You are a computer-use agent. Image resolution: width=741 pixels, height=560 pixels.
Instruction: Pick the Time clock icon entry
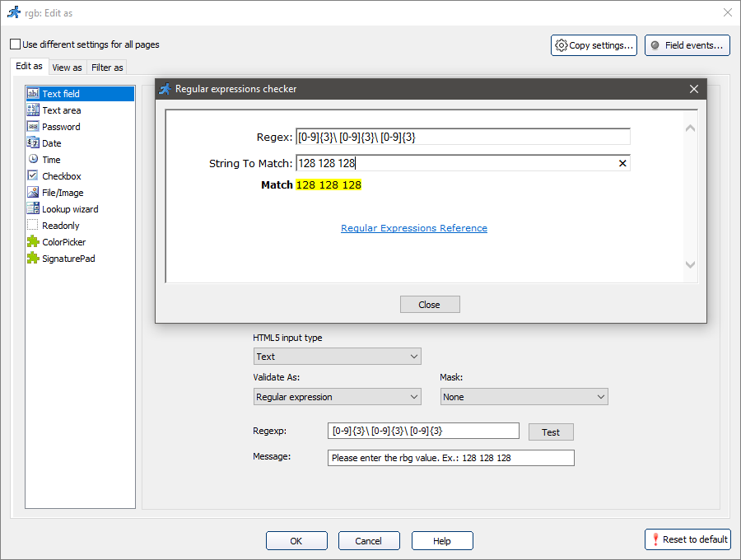tap(33, 160)
